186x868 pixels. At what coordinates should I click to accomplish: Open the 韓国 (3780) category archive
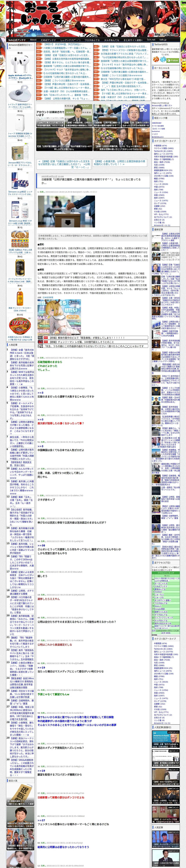pyautogui.click(x=159, y=179)
